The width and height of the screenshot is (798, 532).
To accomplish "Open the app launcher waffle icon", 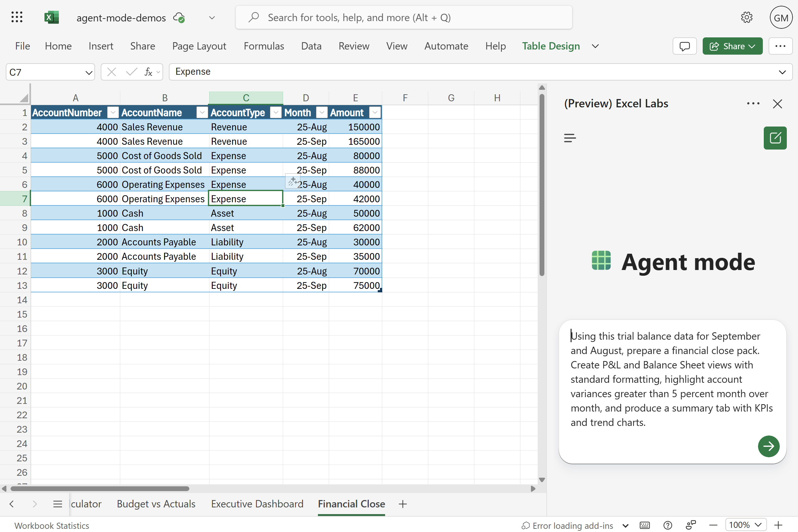I will (17, 17).
